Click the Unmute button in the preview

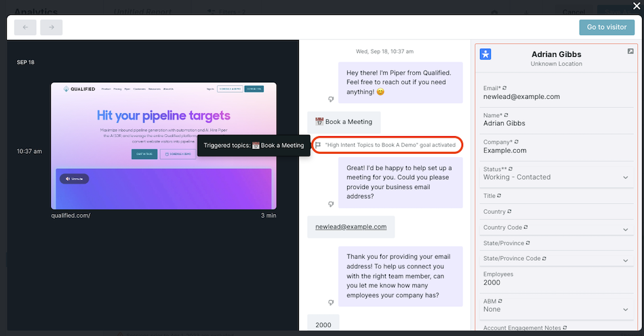click(75, 179)
